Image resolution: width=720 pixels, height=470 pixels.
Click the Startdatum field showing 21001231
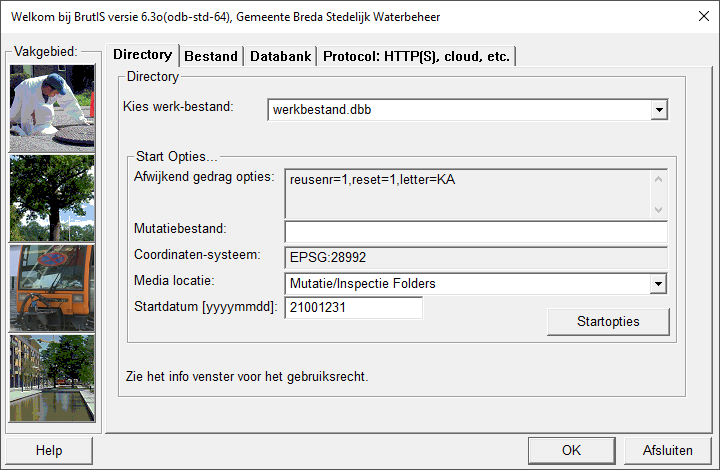[354, 308]
